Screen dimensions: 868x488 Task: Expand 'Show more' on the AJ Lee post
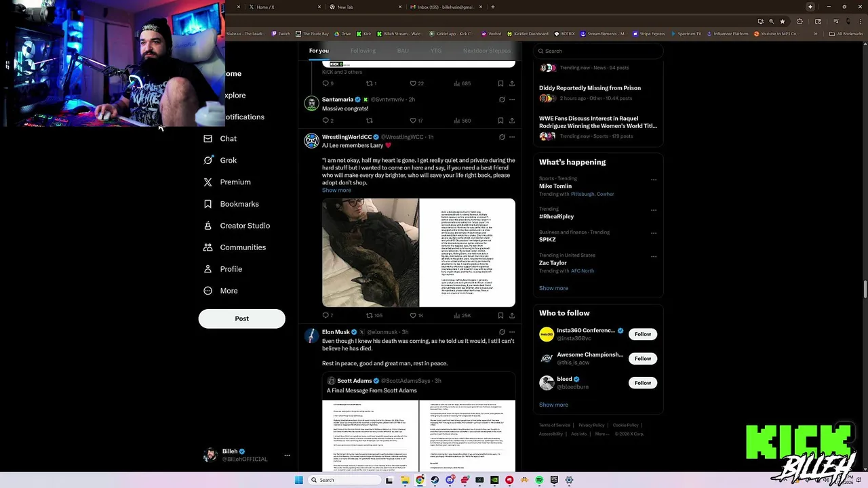336,190
